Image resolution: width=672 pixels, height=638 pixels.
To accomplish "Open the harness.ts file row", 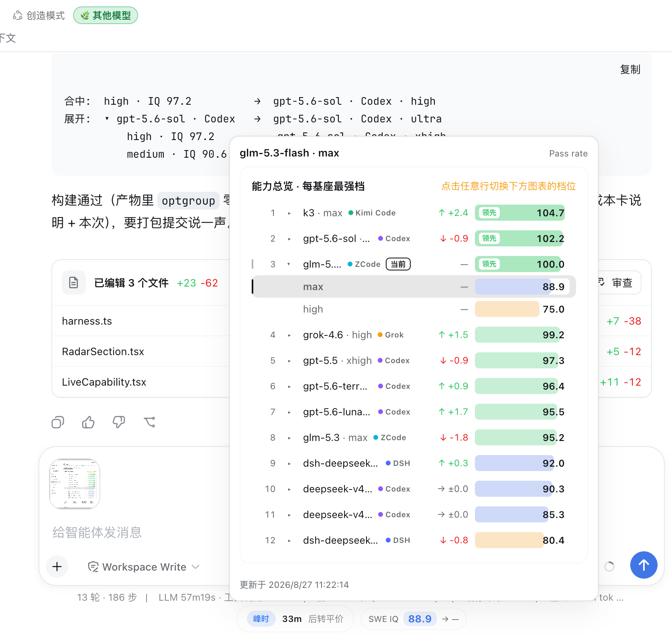I will (141, 321).
